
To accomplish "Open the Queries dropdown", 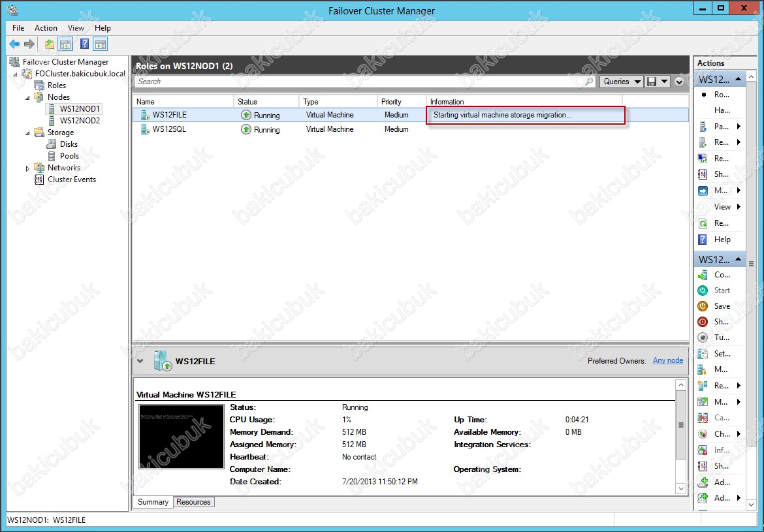I will (x=621, y=82).
